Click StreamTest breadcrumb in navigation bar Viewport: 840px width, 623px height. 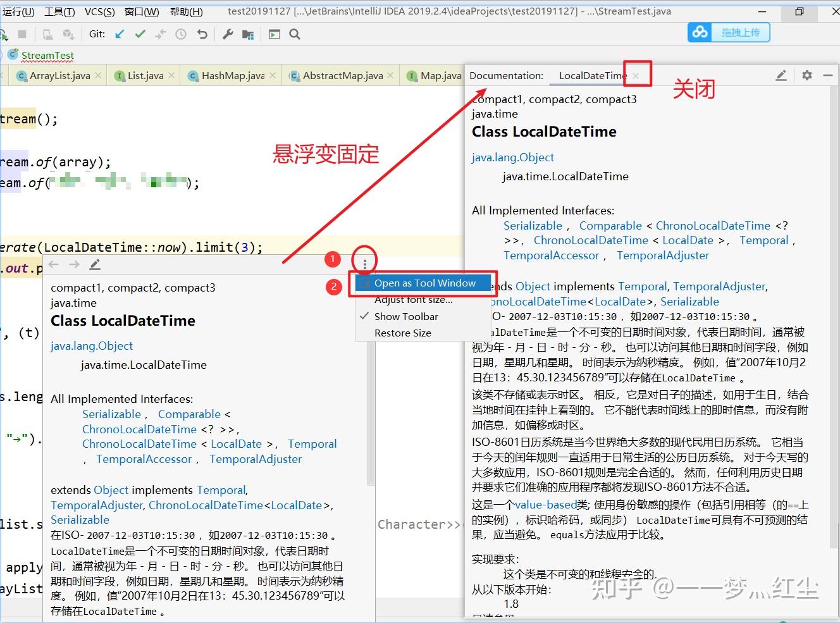pos(47,56)
